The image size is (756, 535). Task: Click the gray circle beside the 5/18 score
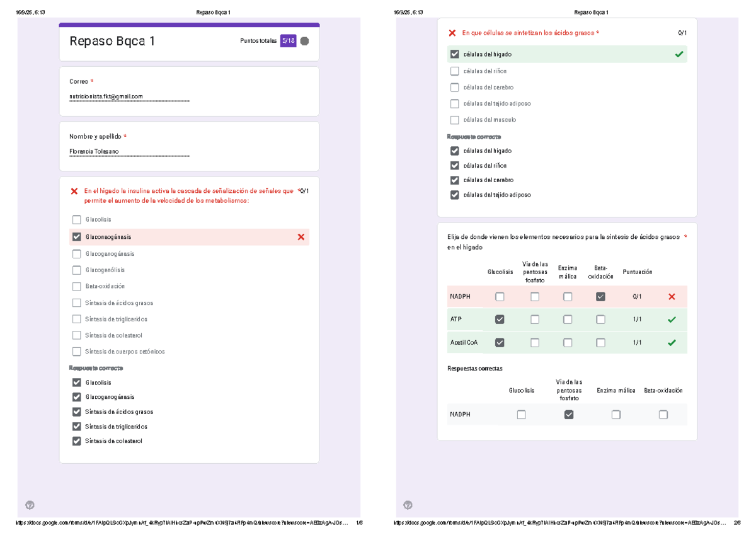304,41
